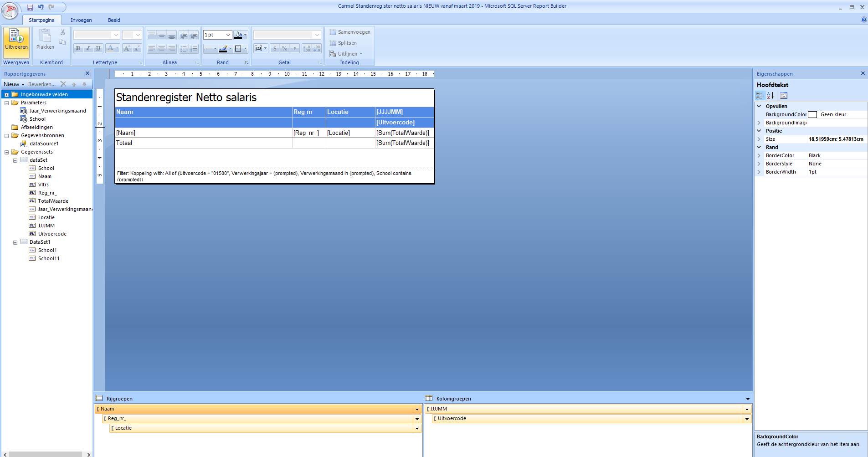Click the Splitsen split cells button
868x457 pixels.
tap(343, 43)
